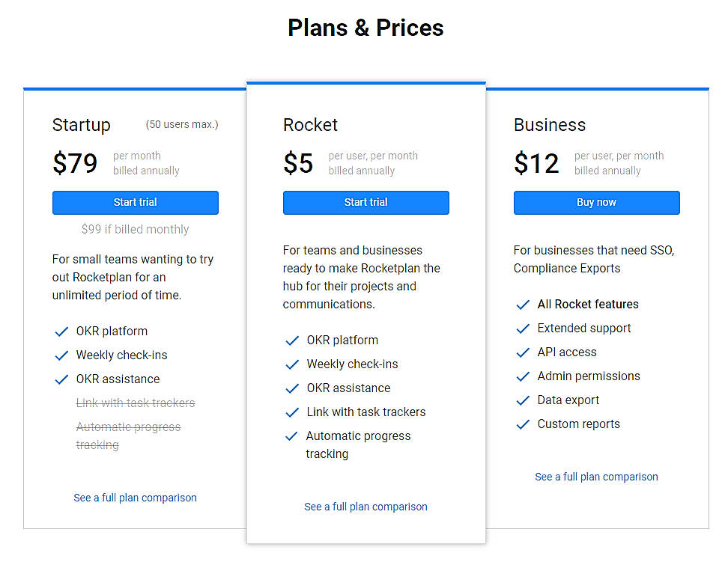Start a trial of the Startup plan
The width and height of the screenshot is (728, 562).
[x=136, y=202]
